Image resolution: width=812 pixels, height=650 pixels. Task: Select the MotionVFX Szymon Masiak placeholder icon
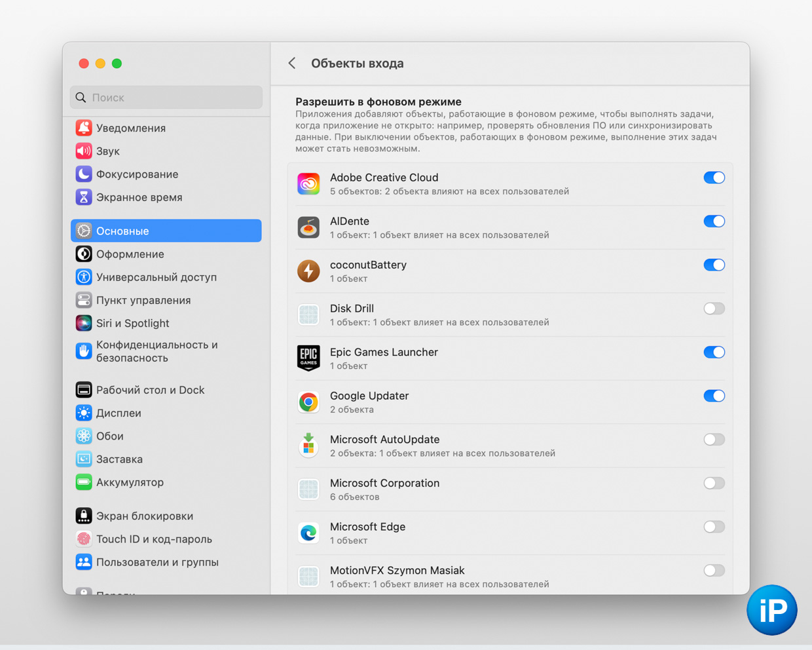click(x=308, y=577)
